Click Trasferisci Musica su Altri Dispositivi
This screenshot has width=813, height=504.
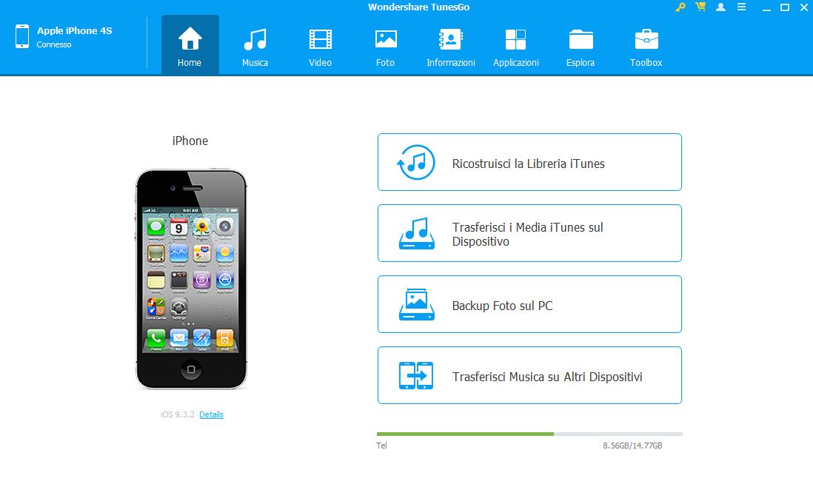(x=529, y=376)
